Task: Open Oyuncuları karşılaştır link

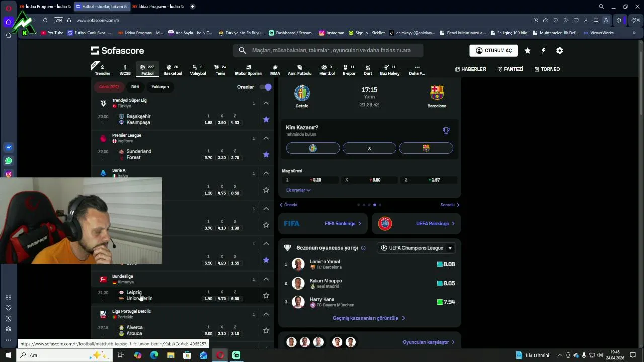Action: [x=429, y=342]
